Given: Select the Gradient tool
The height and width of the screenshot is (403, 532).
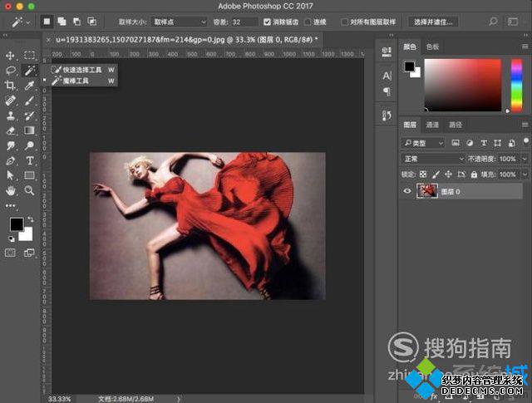Looking at the screenshot, I should click(x=30, y=130).
